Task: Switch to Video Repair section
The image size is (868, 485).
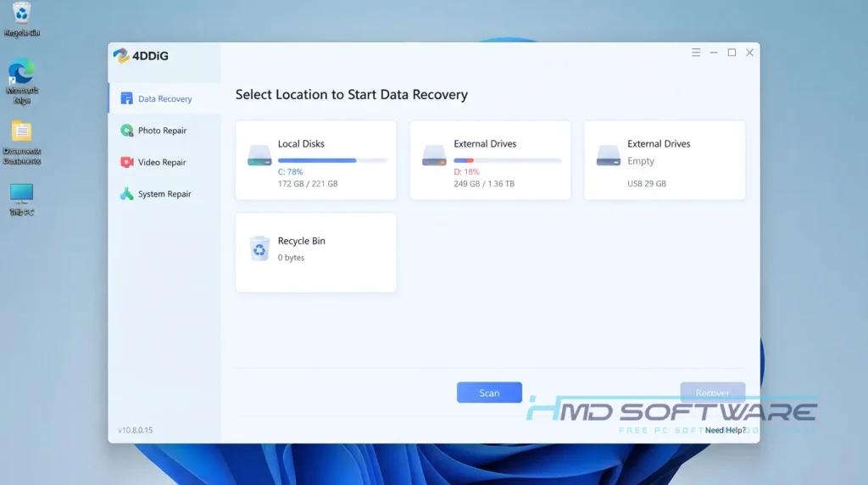Action: (164, 162)
